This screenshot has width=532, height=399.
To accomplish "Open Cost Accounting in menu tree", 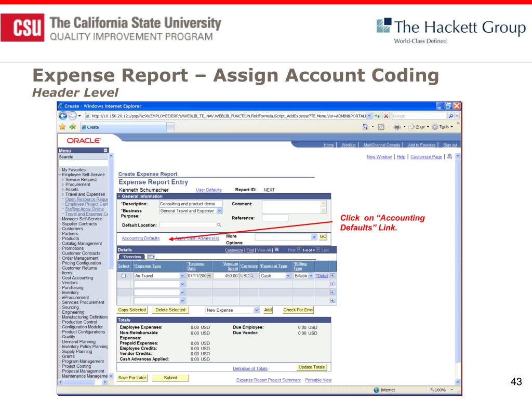I will (x=77, y=278).
